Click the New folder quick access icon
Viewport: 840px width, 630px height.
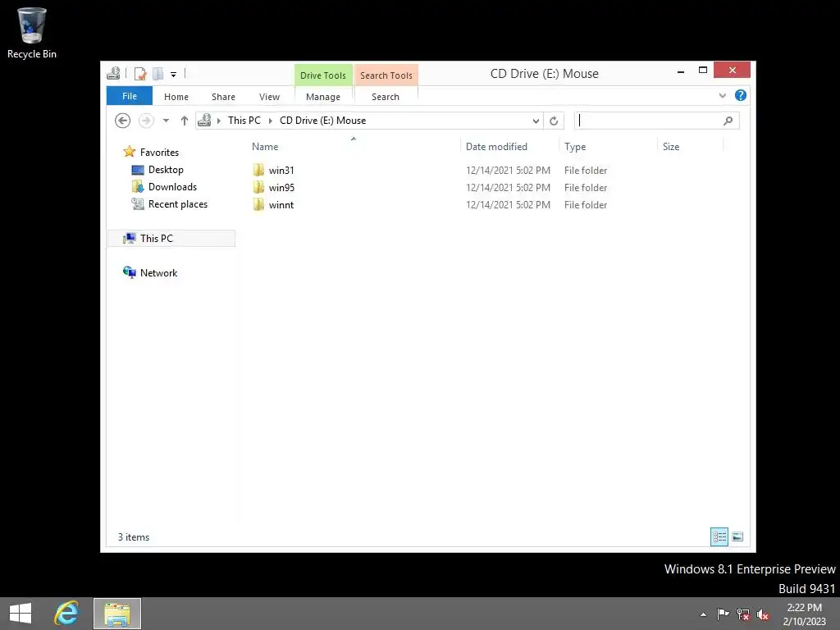158,73
